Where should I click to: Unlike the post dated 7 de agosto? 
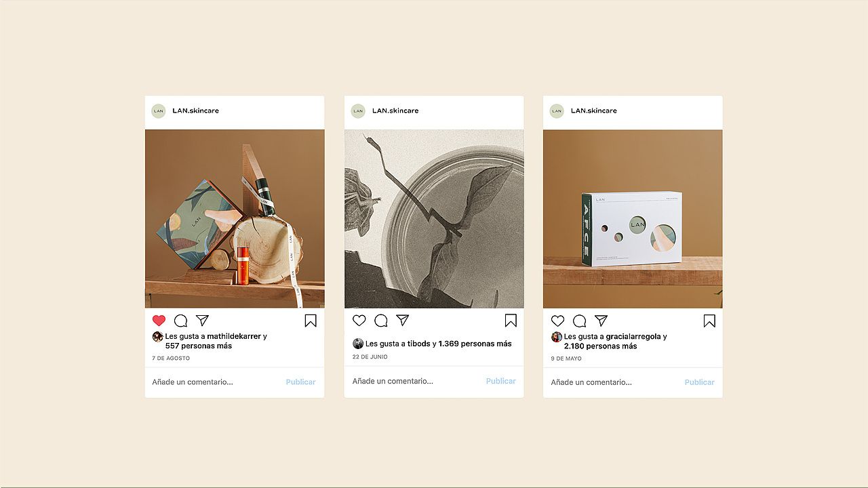point(159,321)
